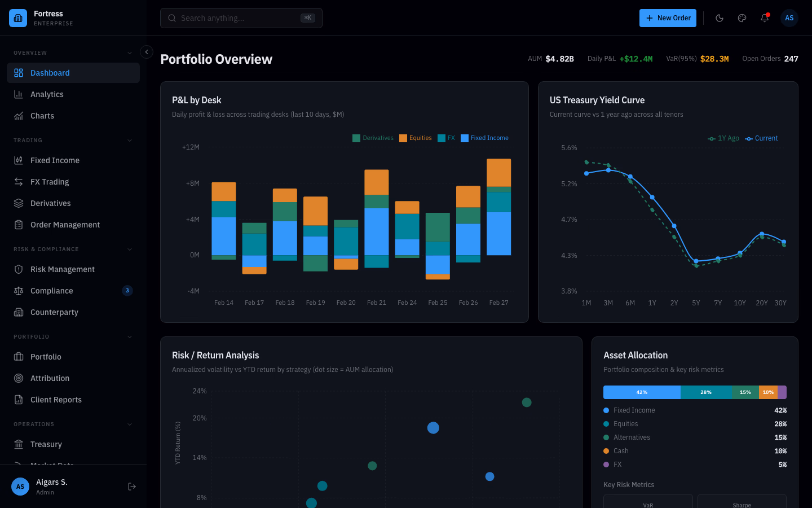The image size is (812, 508).
Task: Open the Dashboard grid icon
Action: pos(19,73)
